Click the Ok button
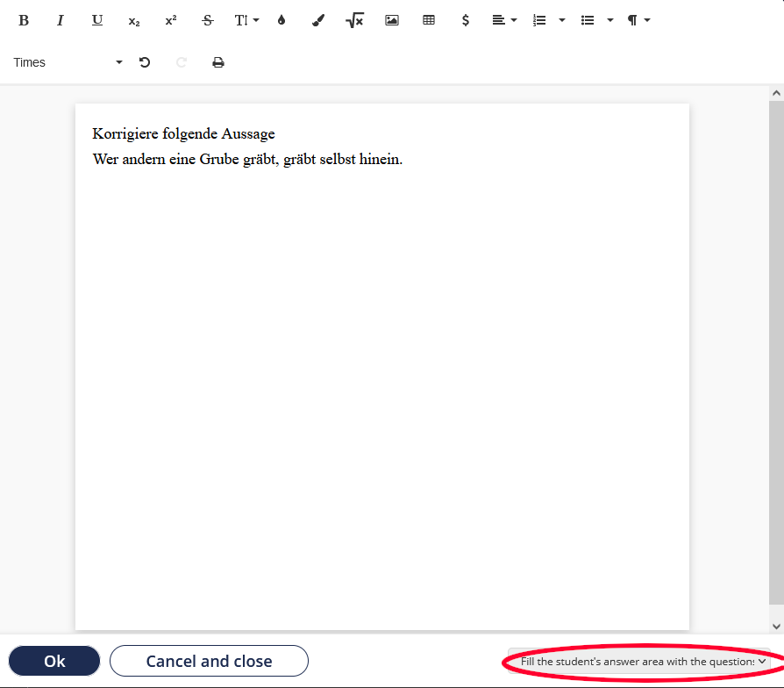Viewport: 784px width, 688px height. tap(54, 661)
